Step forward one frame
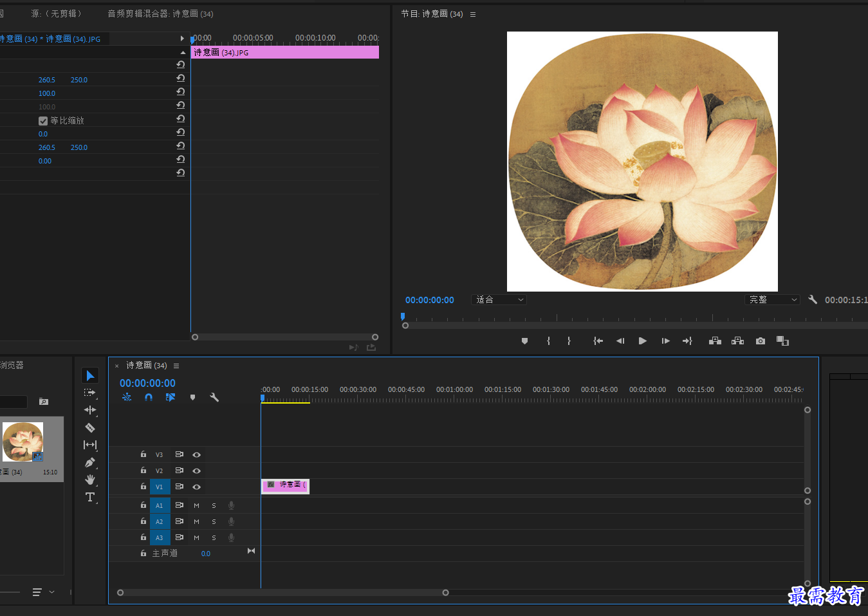 665,341
